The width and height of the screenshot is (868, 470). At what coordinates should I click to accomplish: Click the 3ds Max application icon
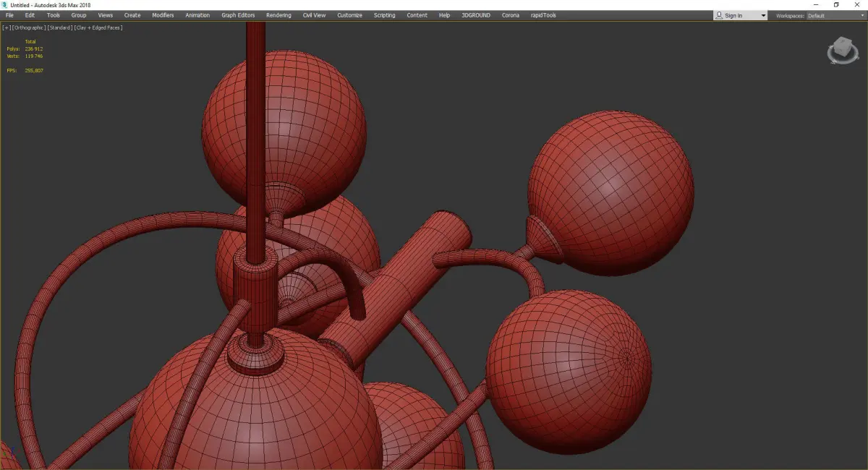(5, 5)
